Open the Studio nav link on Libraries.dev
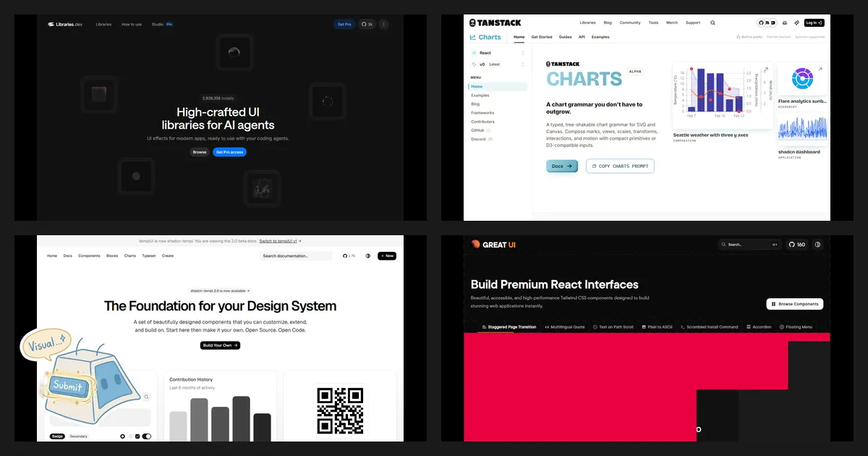 tap(162, 24)
